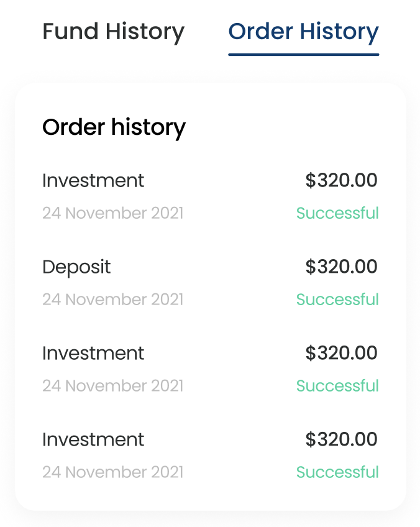The image size is (420, 527).
Task: Click Successful status of first Investment
Action: [x=337, y=213]
